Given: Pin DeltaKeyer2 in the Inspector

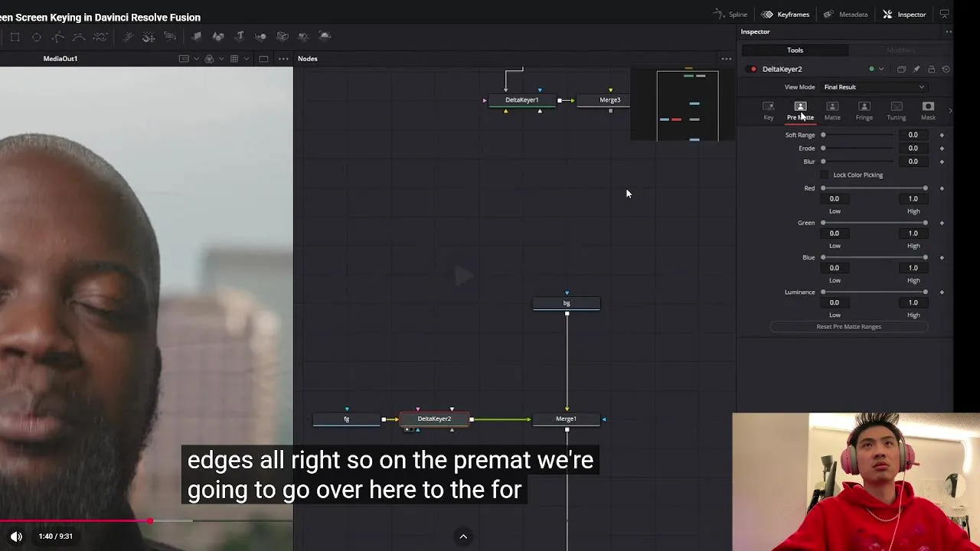Looking at the screenshot, I should coord(916,69).
